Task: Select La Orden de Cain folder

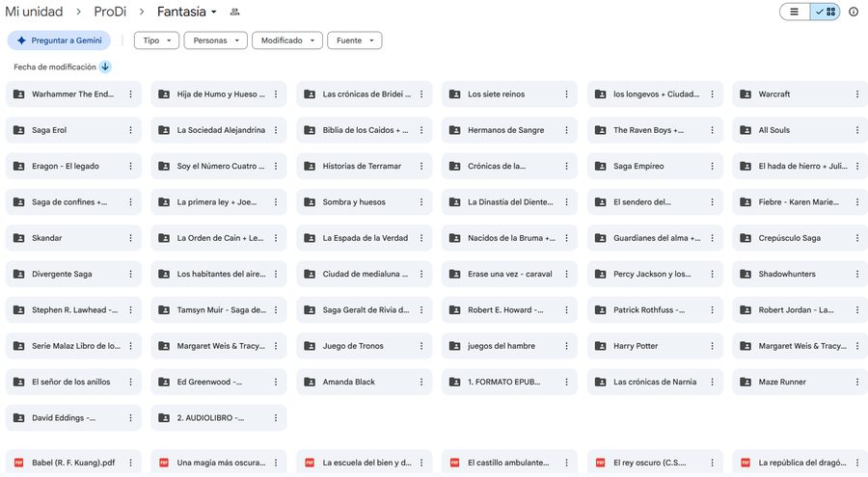Action: [x=219, y=238]
